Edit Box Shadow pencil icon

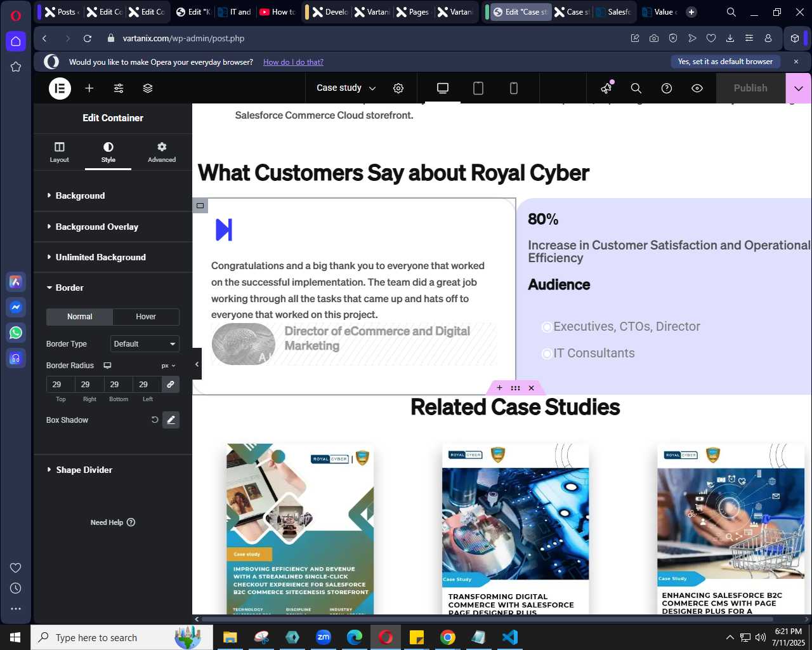click(x=171, y=420)
